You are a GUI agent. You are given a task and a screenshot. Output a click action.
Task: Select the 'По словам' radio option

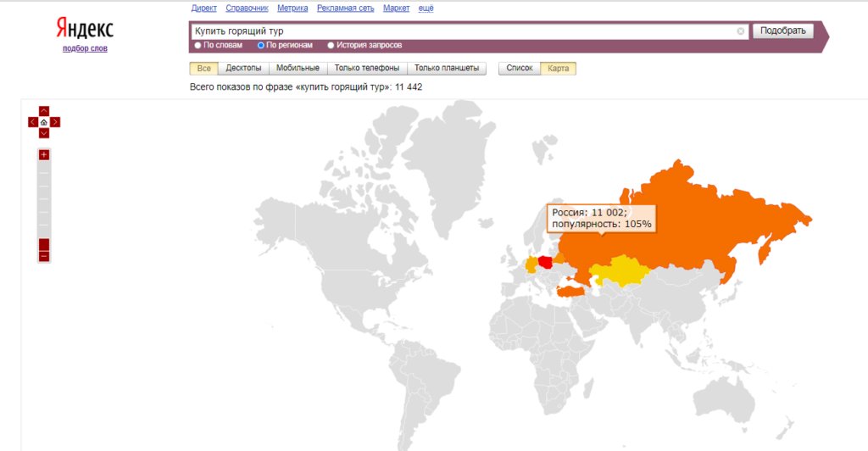[x=198, y=46]
